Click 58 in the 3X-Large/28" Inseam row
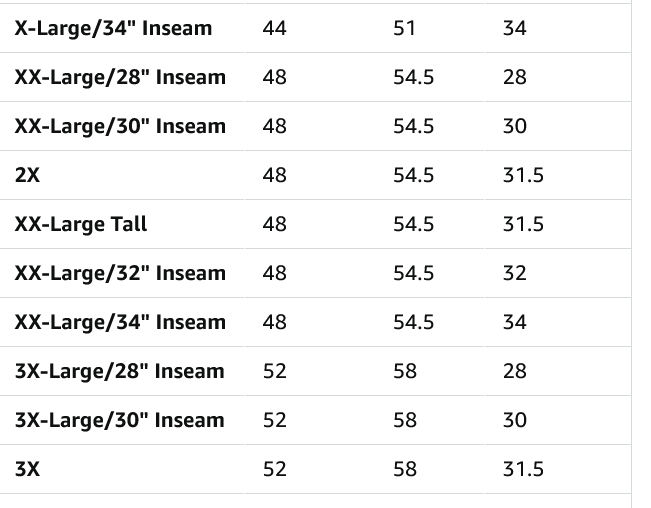This screenshot has height=508, width=651. (405, 371)
